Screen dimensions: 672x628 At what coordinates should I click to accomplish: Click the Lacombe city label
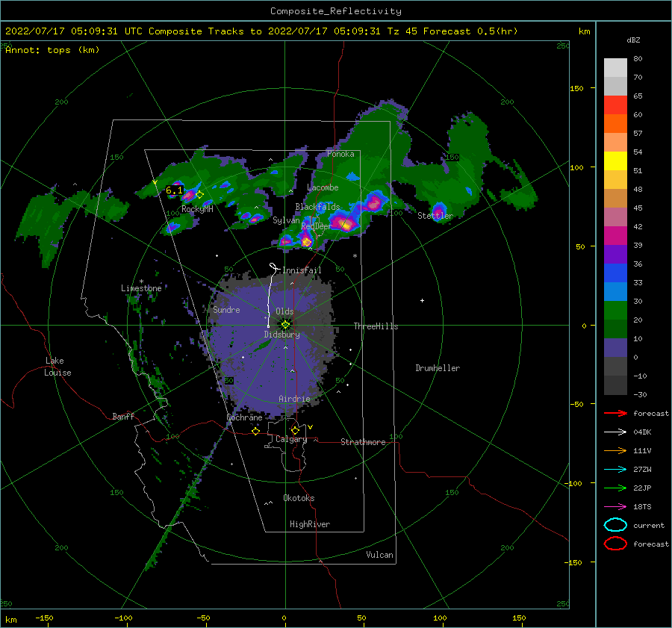point(323,187)
